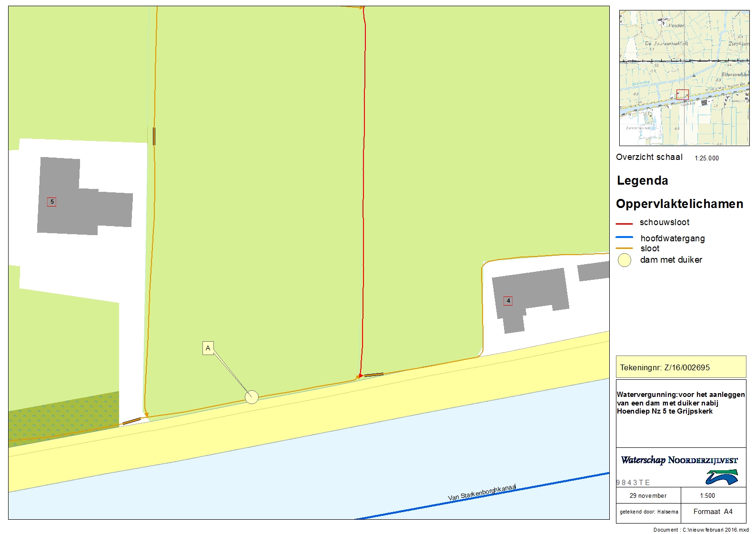Click the house number 4 marker
Viewport: 756px width, 534px height.
508,301
